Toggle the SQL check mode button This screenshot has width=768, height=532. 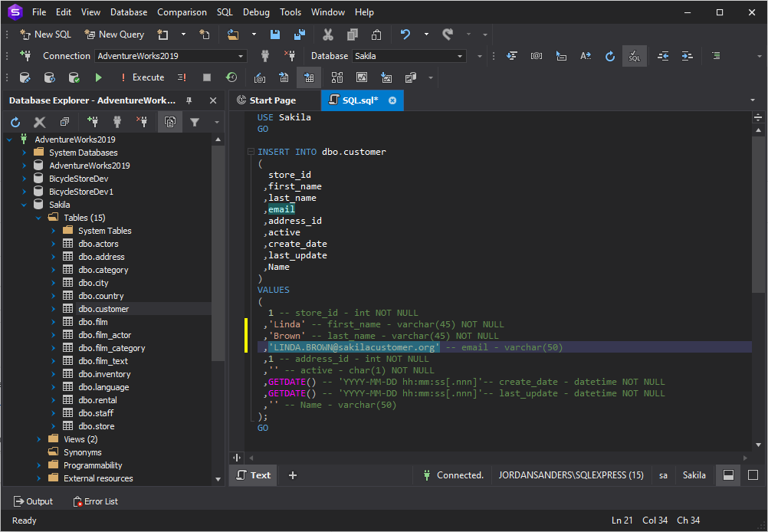click(634, 56)
